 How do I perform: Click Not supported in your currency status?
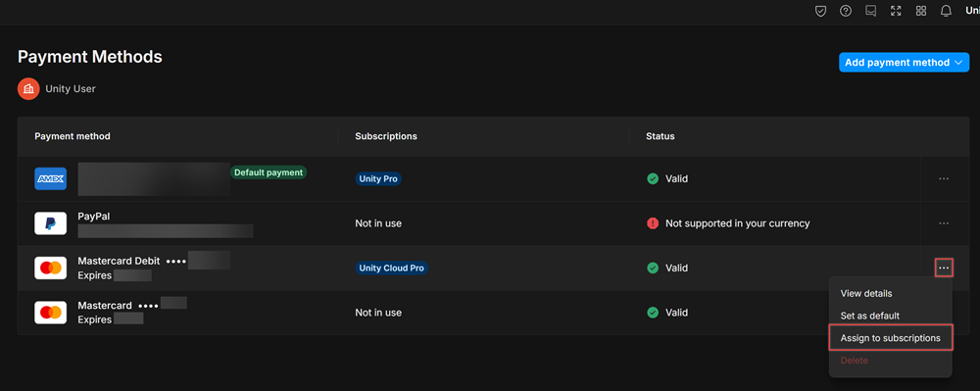pos(738,223)
